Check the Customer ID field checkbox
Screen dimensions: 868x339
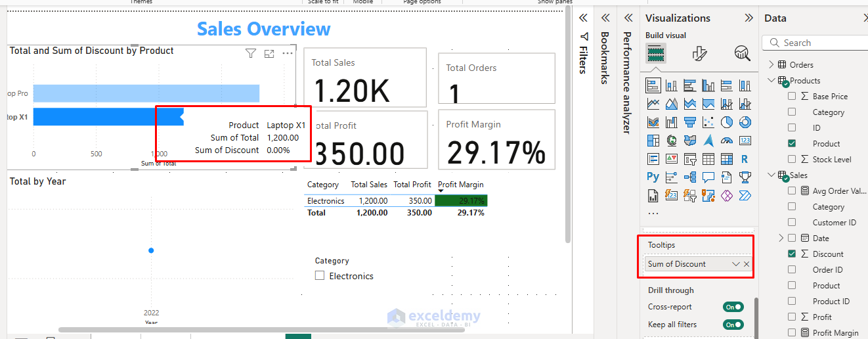click(792, 223)
